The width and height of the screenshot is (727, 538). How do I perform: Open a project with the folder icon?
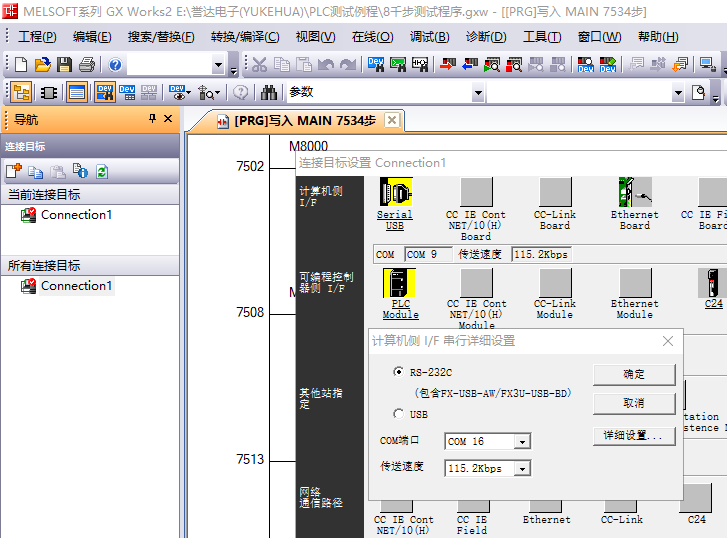tap(42, 64)
